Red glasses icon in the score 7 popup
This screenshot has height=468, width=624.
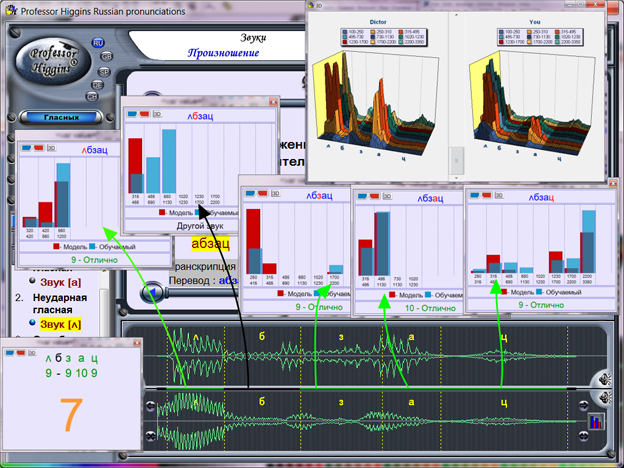pos(21,353)
